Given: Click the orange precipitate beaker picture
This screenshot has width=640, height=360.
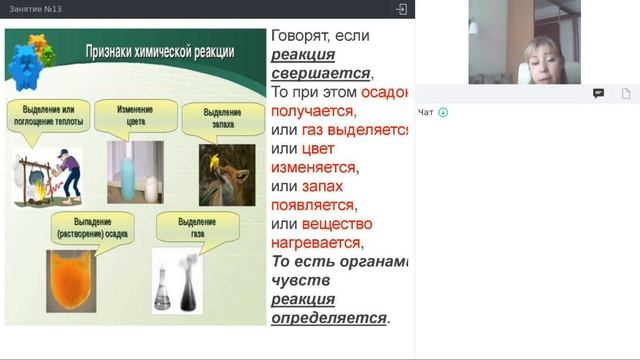Looking at the screenshot, I should point(71,282).
